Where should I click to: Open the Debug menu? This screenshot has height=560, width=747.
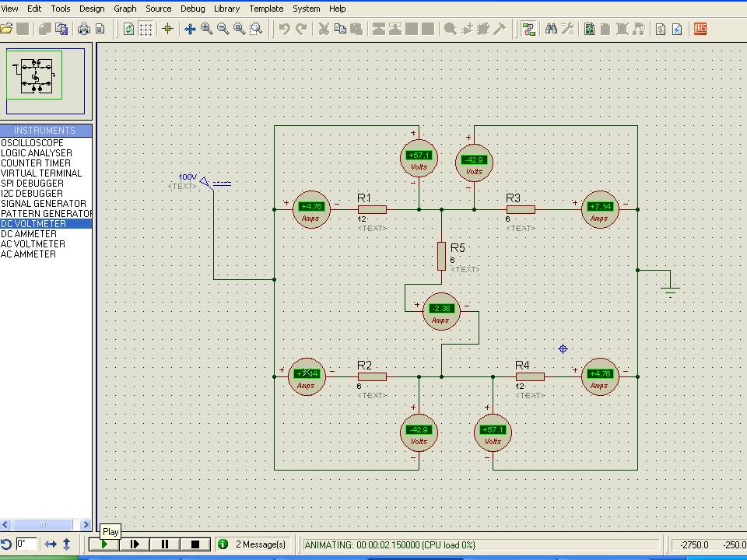192,9
